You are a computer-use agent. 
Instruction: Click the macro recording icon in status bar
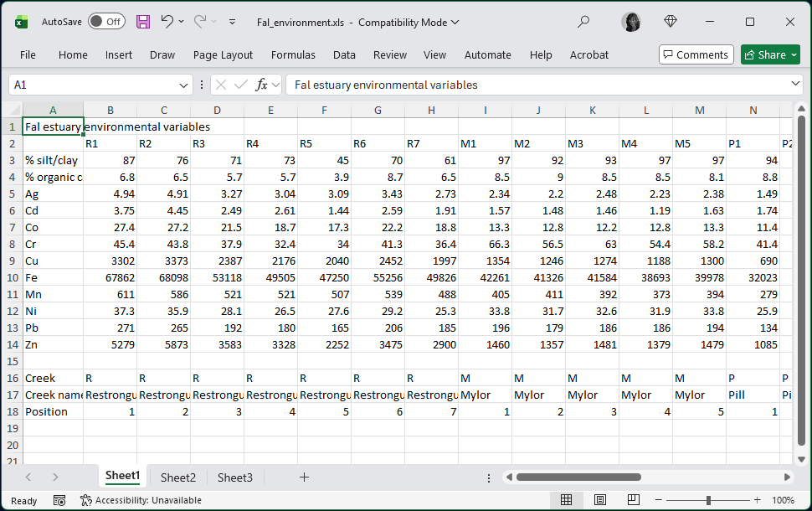[x=57, y=500]
